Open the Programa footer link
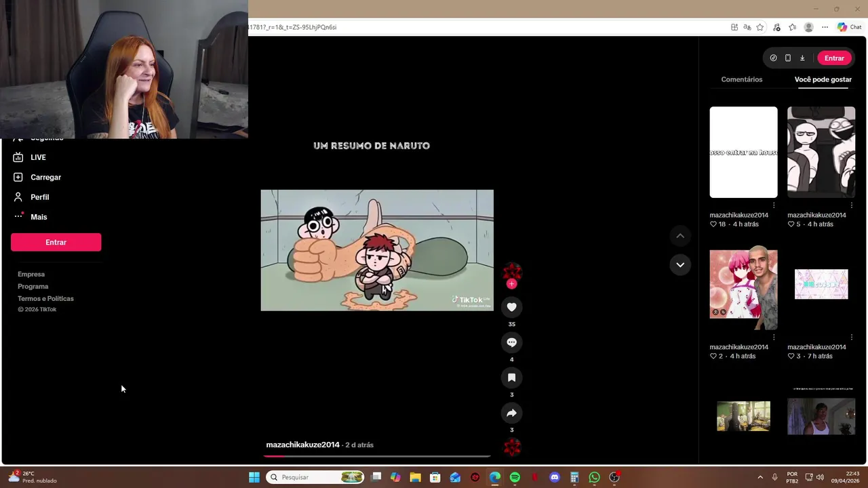This screenshot has width=868, height=488. pos(33,287)
